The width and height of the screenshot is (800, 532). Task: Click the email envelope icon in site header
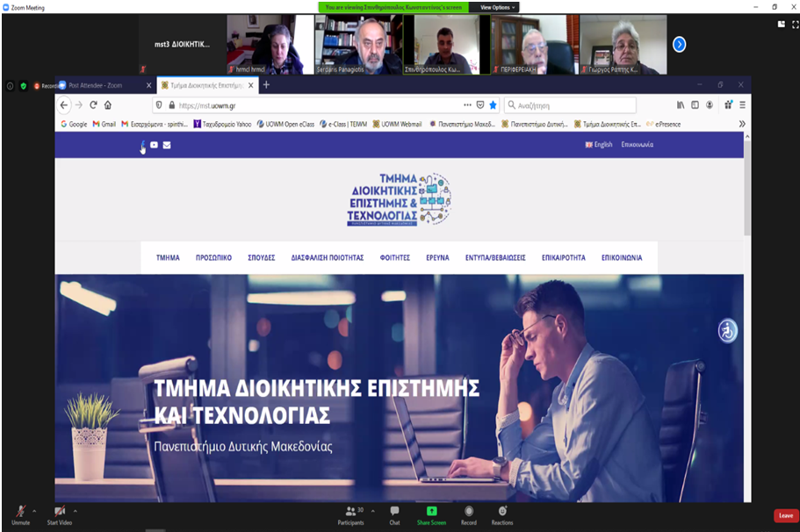tap(167, 145)
